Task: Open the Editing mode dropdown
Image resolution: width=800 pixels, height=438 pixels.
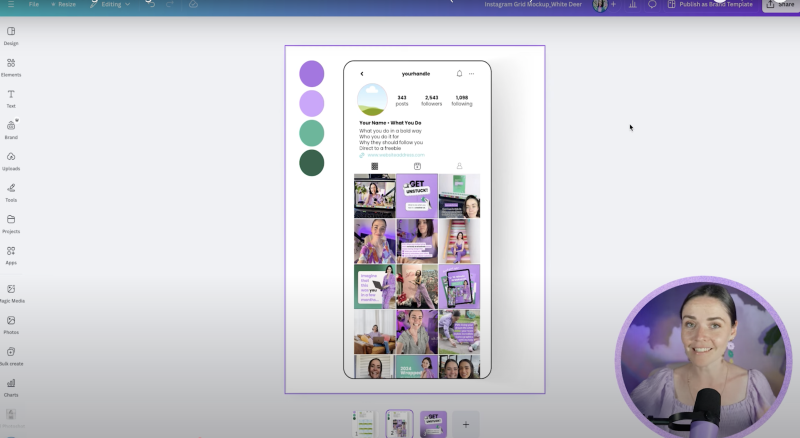Action: tap(110, 4)
